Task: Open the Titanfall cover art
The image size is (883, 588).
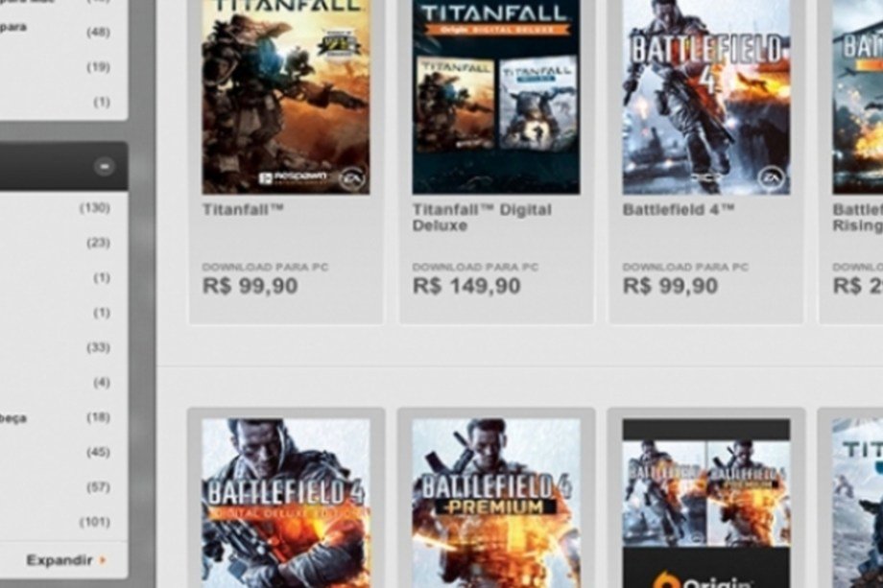Action: pos(286,97)
